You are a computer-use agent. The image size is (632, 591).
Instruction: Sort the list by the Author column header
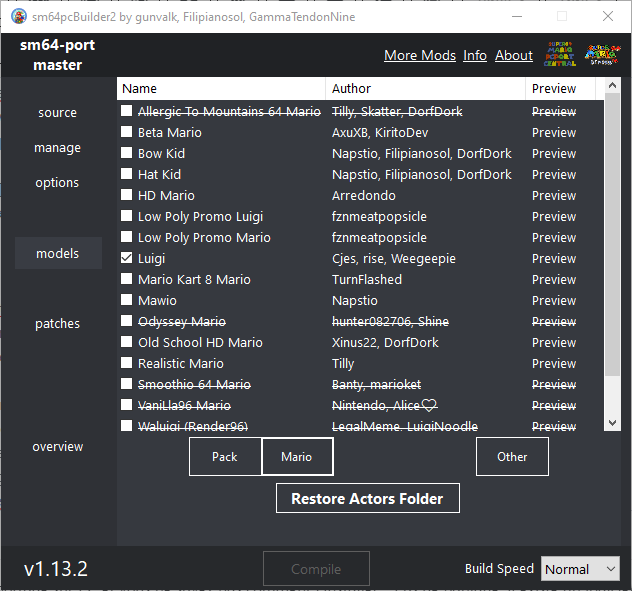(425, 89)
